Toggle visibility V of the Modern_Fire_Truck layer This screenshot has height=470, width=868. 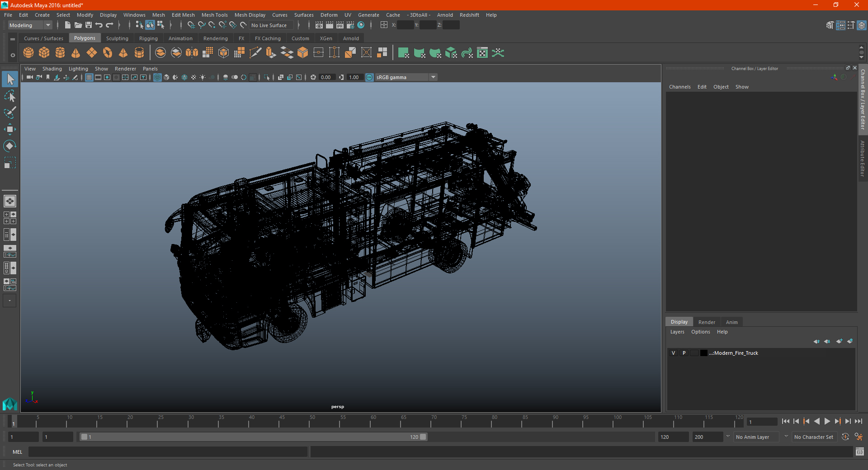(673, 353)
